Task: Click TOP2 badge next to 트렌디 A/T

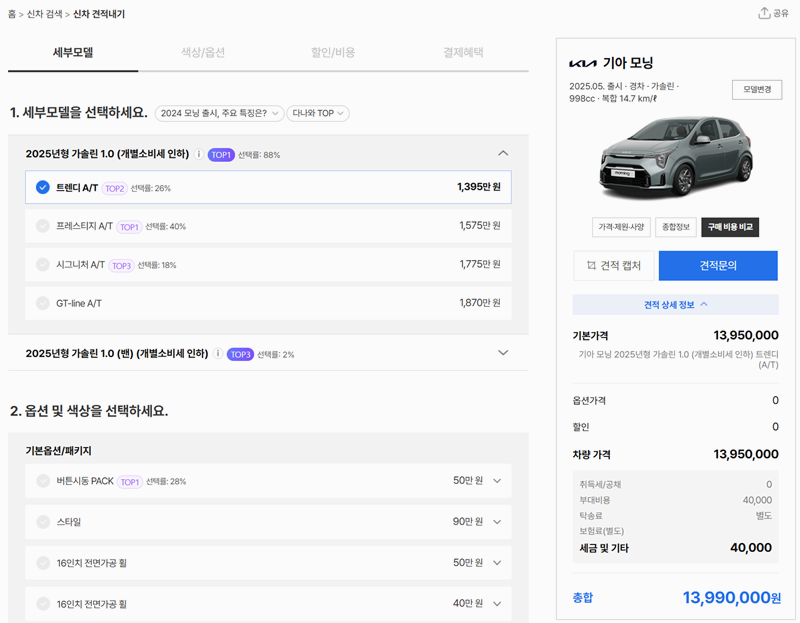Action: click(x=114, y=188)
